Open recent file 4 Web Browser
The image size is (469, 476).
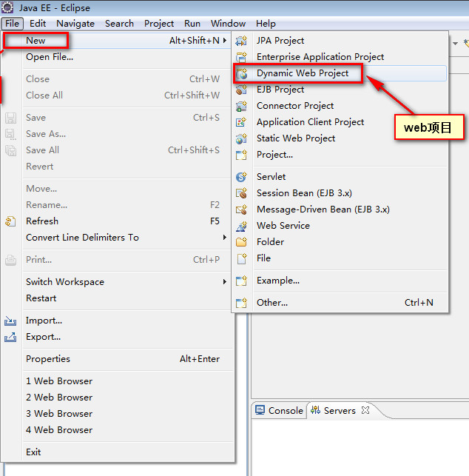click(118, 430)
